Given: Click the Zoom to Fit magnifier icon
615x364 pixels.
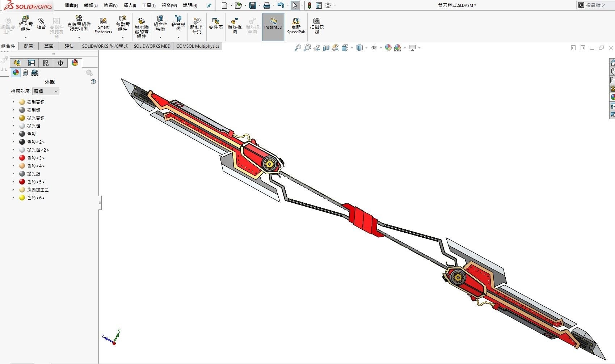Looking at the screenshot, I should click(x=298, y=47).
